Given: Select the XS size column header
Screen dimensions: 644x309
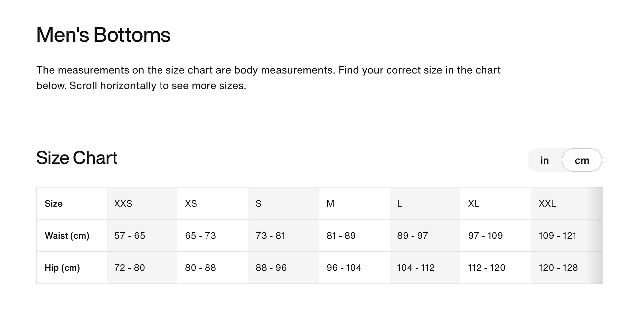Looking at the screenshot, I should [191, 204].
